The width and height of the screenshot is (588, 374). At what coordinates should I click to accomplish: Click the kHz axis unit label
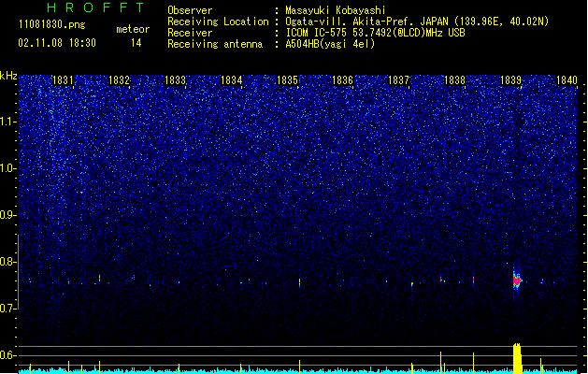8,76
